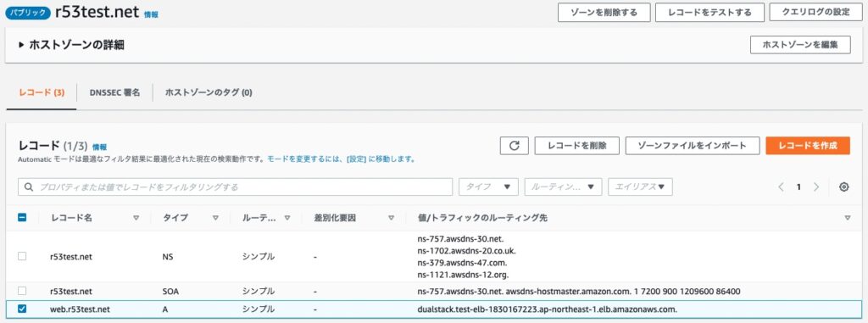The width and height of the screenshot is (868, 323).
Task: Click page number 1 in pagination
Action: (x=798, y=187)
